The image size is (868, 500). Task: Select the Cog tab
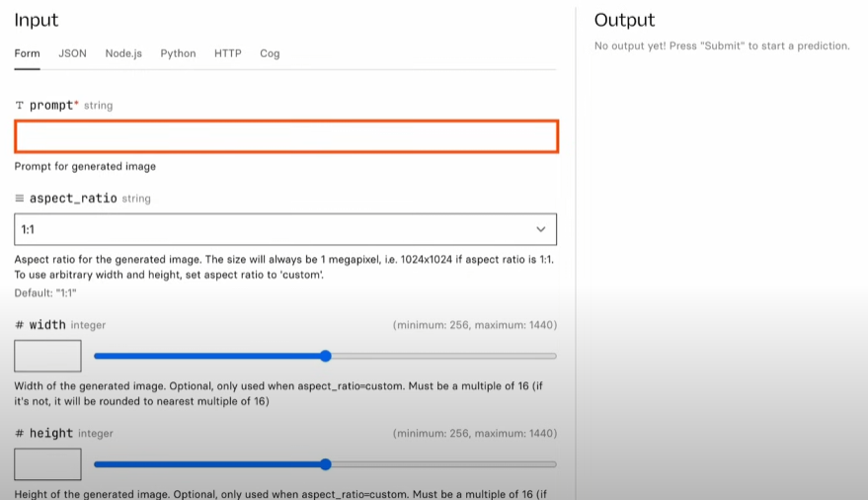pos(270,53)
